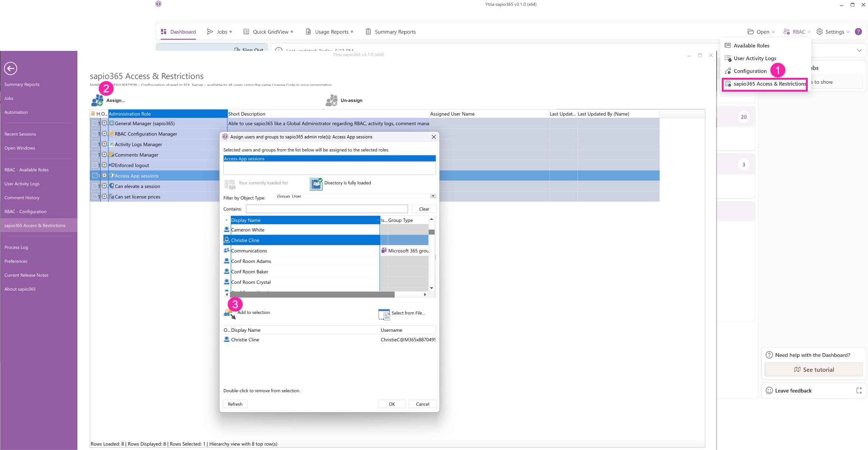Click the Leave feedback smiley icon
This screenshot has height=450, width=868.
coord(769,391)
